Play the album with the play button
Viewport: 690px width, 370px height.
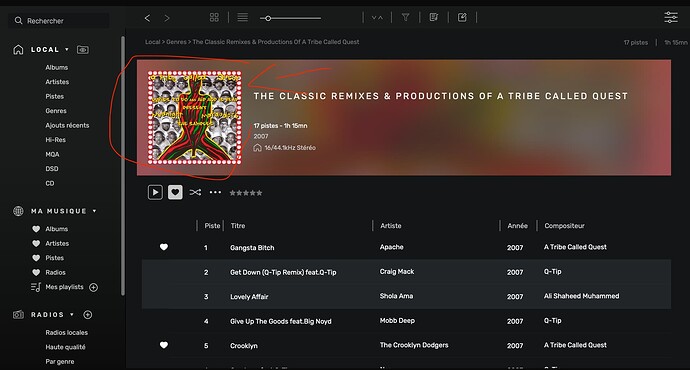click(x=155, y=192)
